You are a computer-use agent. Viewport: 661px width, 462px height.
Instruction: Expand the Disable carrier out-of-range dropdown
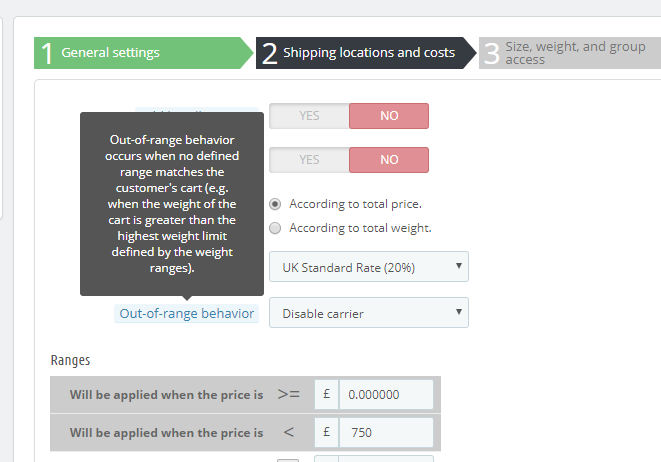pyautogui.click(x=368, y=313)
